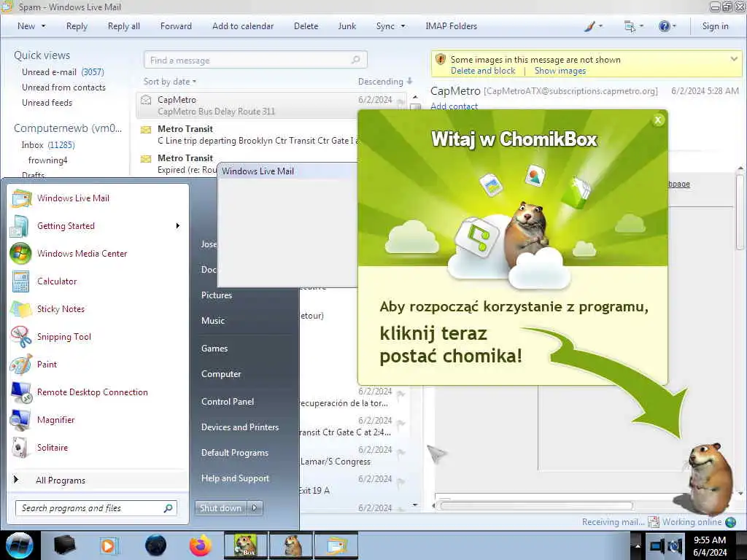Click Add contact link
The height and width of the screenshot is (560, 747).
pos(454,106)
